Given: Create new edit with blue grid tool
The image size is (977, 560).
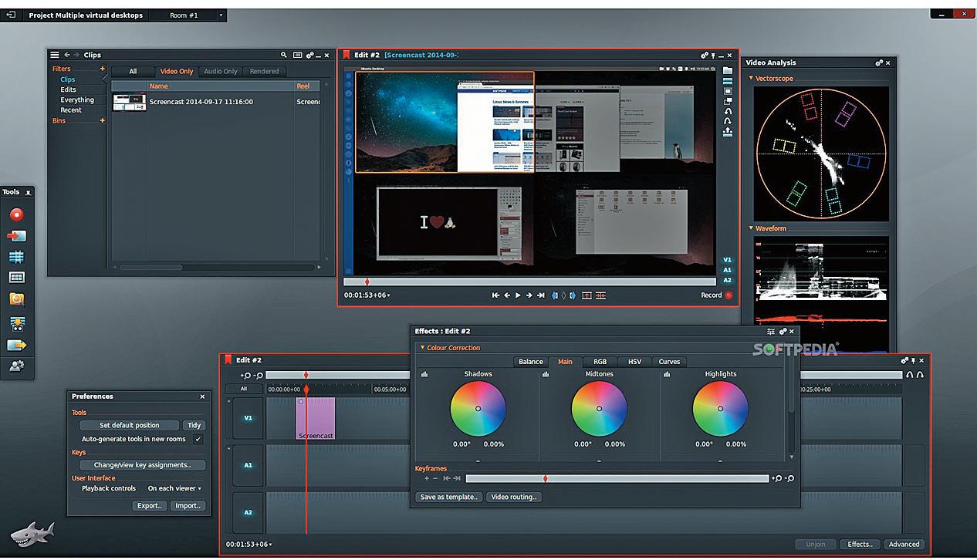Looking at the screenshot, I should [16, 257].
